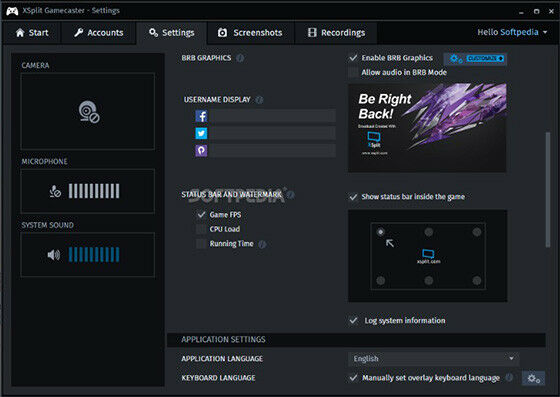Click the Gamecaster controller app icon
Screen dimensions: 560x397
(x=12, y=11)
